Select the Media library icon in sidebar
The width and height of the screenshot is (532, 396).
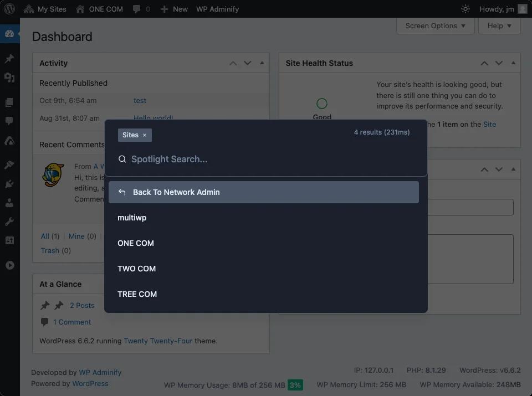[9, 78]
